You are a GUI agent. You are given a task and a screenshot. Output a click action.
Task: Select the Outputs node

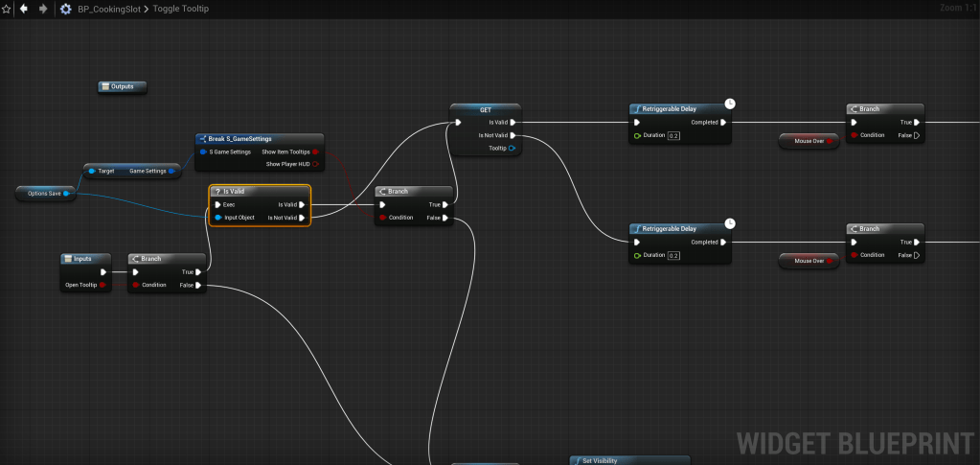coord(123,86)
